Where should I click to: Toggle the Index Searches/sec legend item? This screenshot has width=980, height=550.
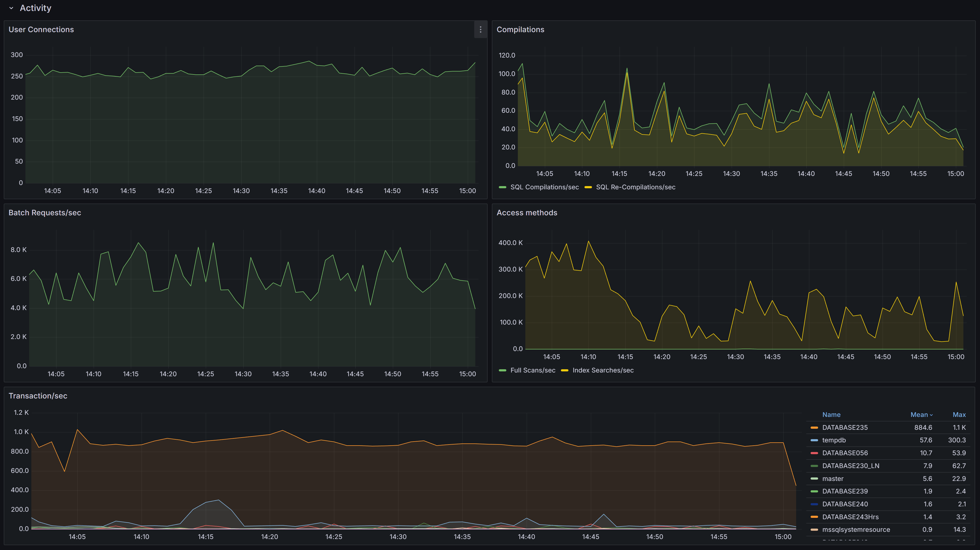coord(603,370)
